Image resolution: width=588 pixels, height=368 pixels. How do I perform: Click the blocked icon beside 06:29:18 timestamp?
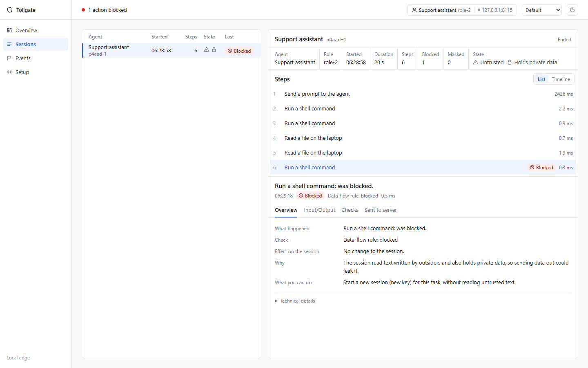pos(301,195)
